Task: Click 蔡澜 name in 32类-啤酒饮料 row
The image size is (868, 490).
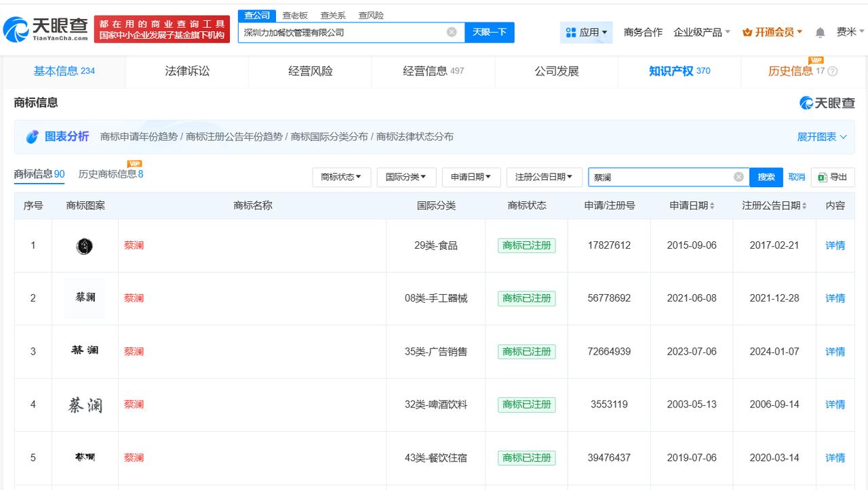Action: [x=134, y=405]
